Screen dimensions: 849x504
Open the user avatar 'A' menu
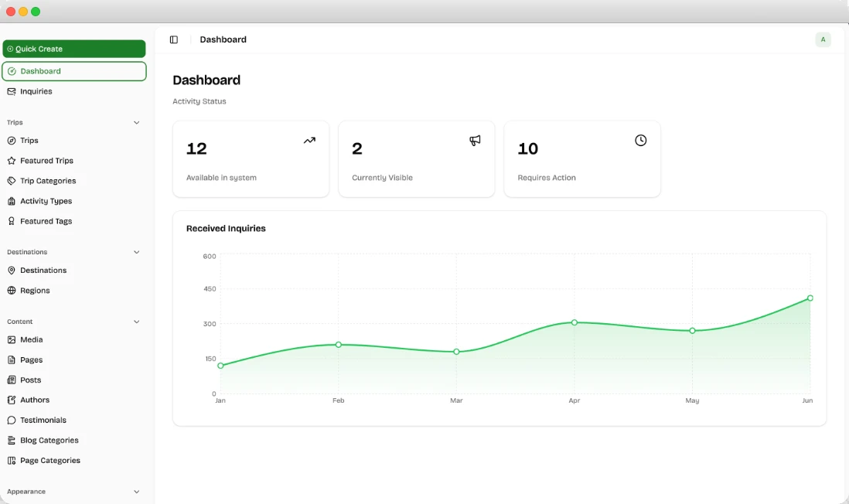[823, 39]
